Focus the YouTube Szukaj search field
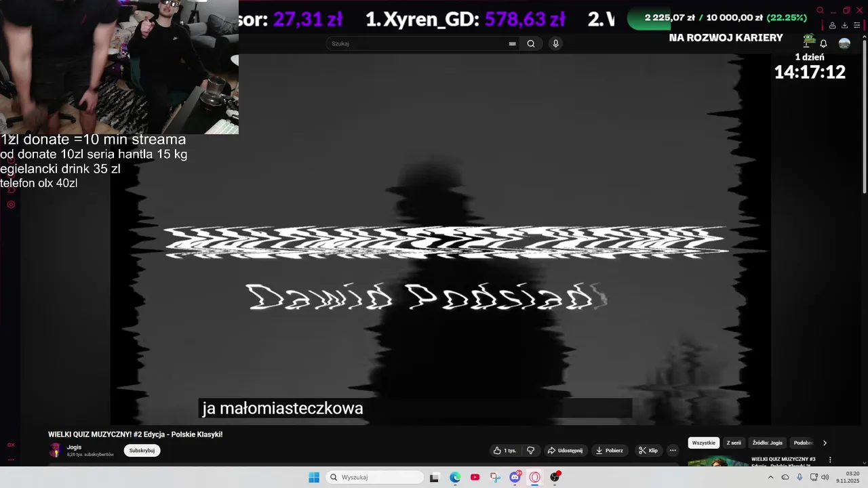Image resolution: width=868 pixels, height=488 pixels. pyautogui.click(x=417, y=43)
